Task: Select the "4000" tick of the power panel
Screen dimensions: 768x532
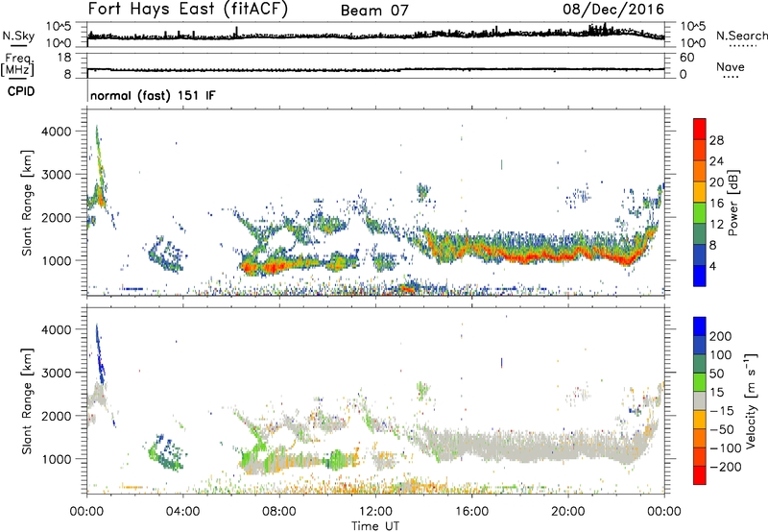Action: click(56, 132)
